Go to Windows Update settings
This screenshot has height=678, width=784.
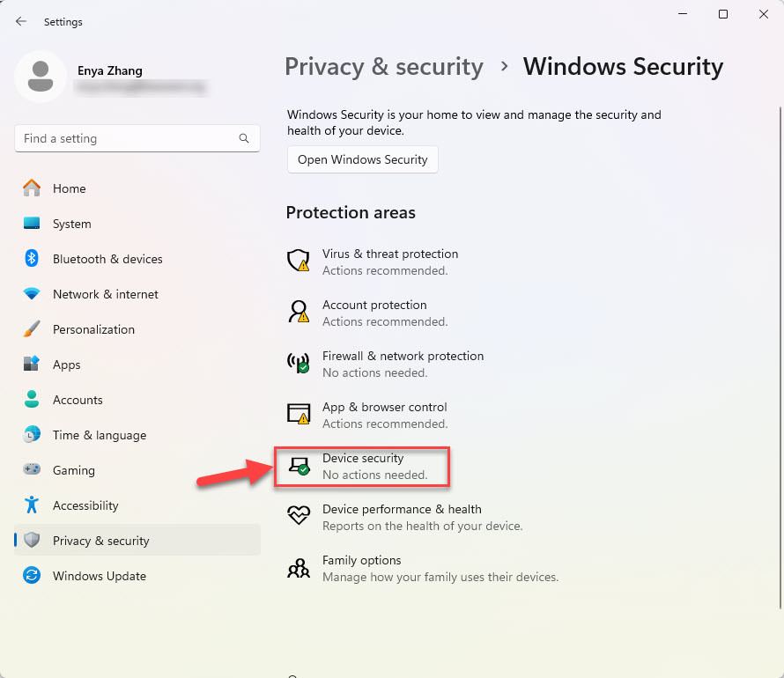tap(99, 576)
